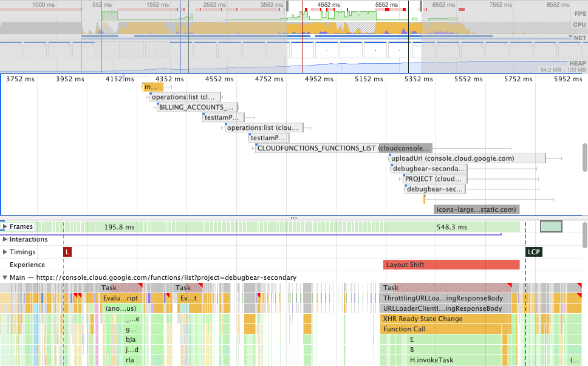Select the CLOUDFUNCTIONS_FUNCTIONS_LIST network request

pos(343,148)
